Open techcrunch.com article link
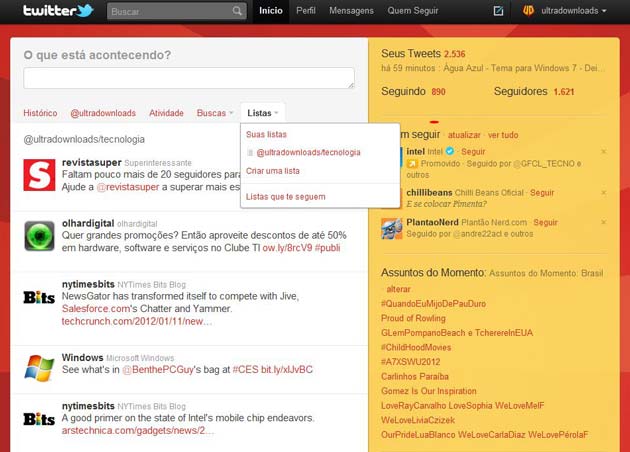 [x=137, y=322]
